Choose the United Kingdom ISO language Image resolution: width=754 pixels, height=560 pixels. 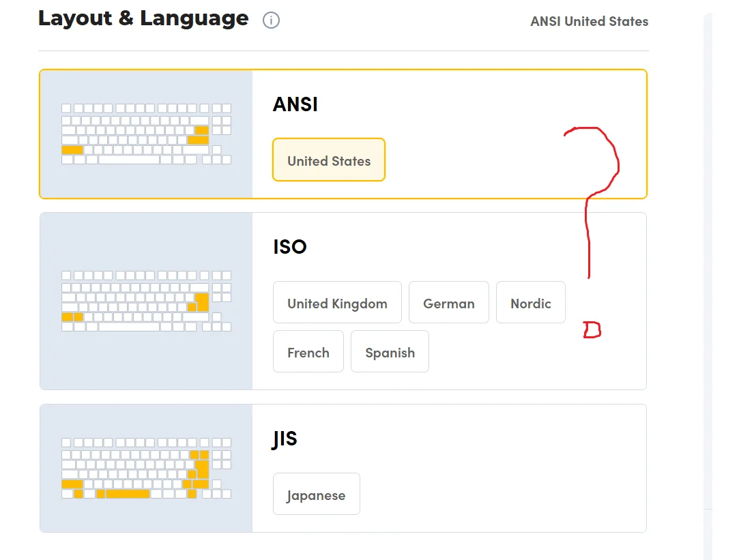tap(337, 303)
